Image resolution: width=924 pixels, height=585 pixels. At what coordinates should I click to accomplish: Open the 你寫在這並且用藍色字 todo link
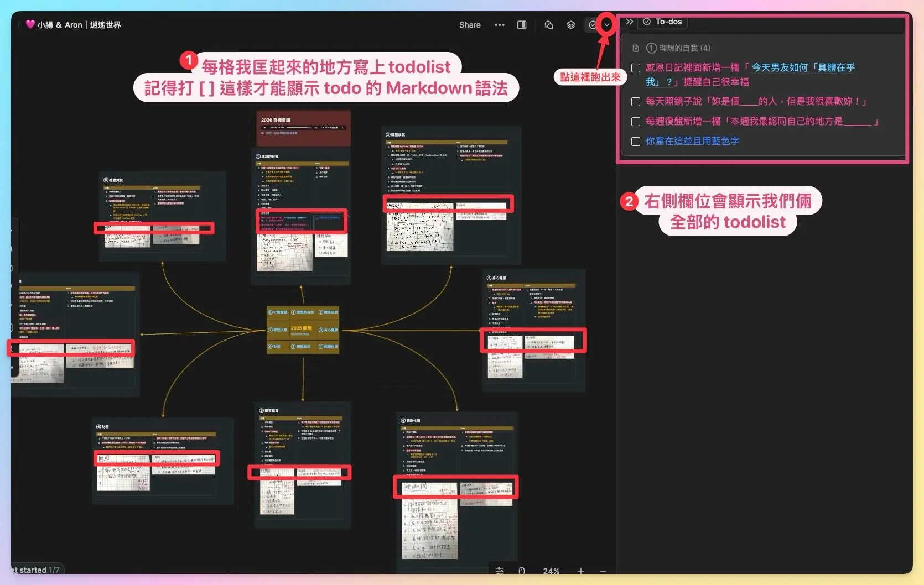pos(692,141)
